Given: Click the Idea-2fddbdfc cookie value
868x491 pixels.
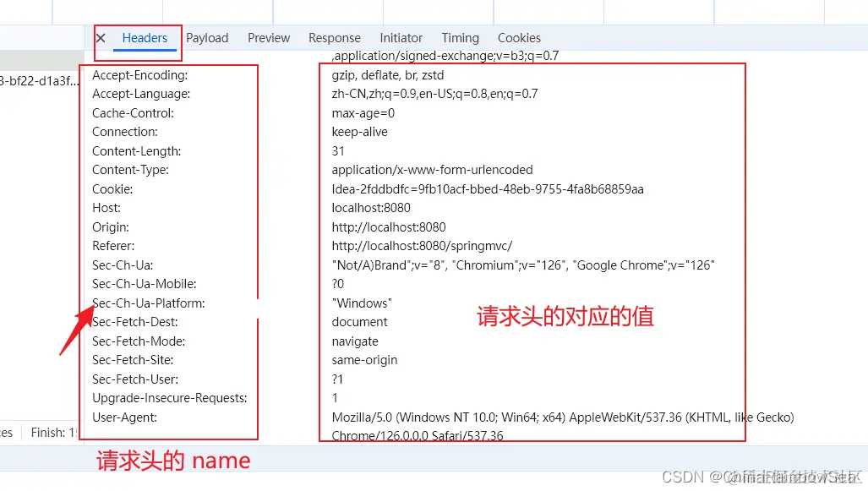Looking at the screenshot, I should [x=488, y=189].
